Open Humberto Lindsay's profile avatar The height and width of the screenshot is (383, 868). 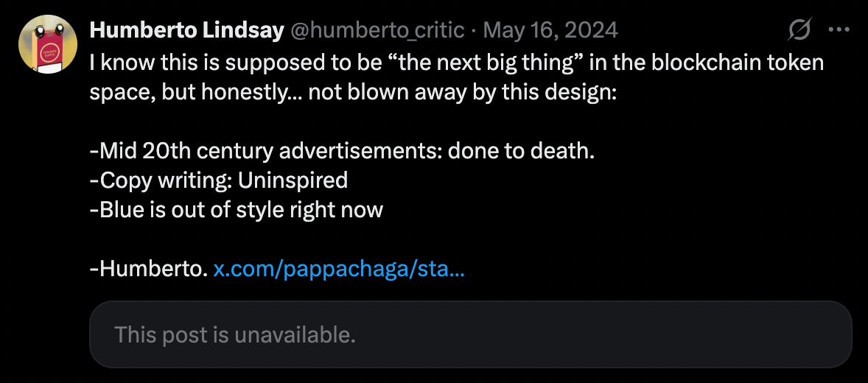(48, 43)
